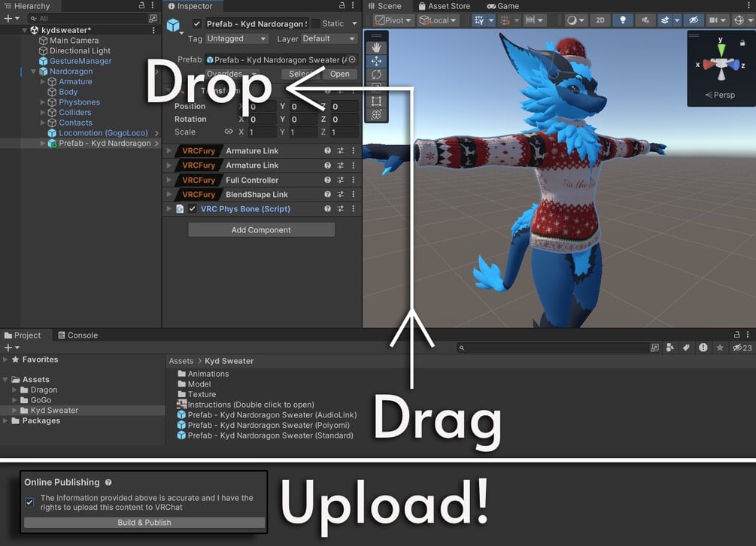The image size is (756, 546).
Task: Expand the Physbones tree item
Action: [42, 102]
